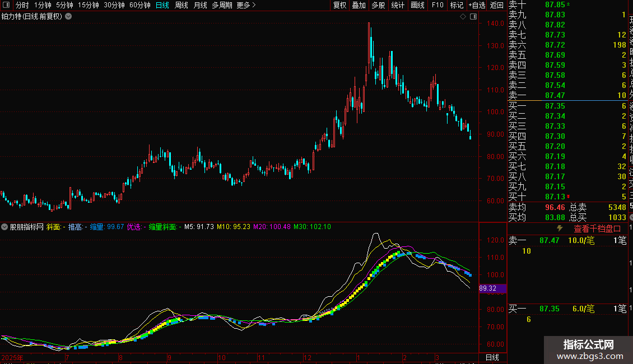Viewport: 633px width, 364px height.
Task: Click the 卖均 96.46 average value
Action: click(x=555, y=207)
